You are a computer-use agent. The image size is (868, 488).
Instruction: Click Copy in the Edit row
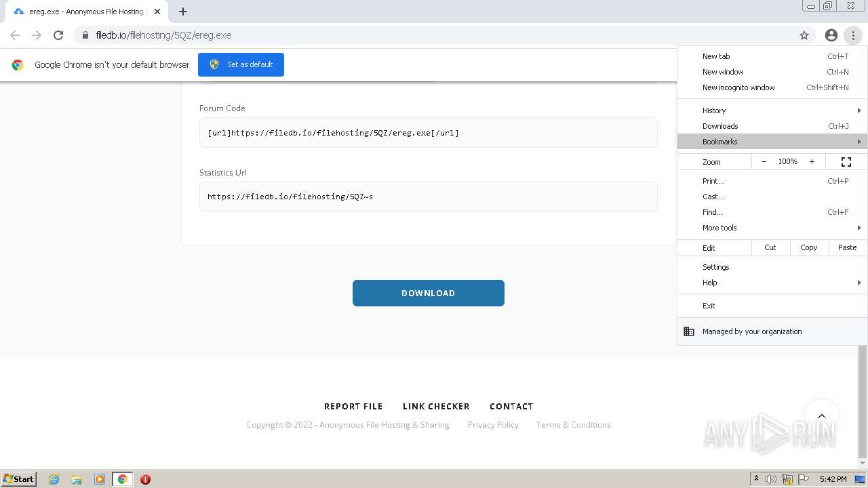pos(809,247)
